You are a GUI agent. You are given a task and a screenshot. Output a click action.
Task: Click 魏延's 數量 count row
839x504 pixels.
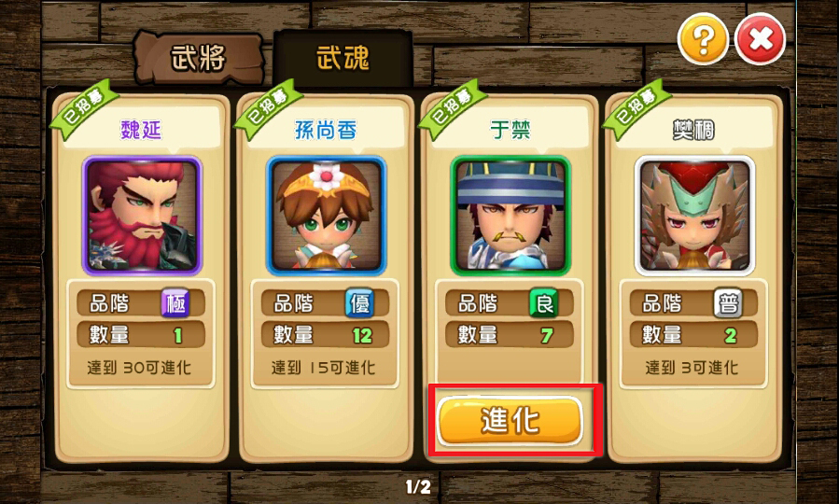[x=141, y=335]
